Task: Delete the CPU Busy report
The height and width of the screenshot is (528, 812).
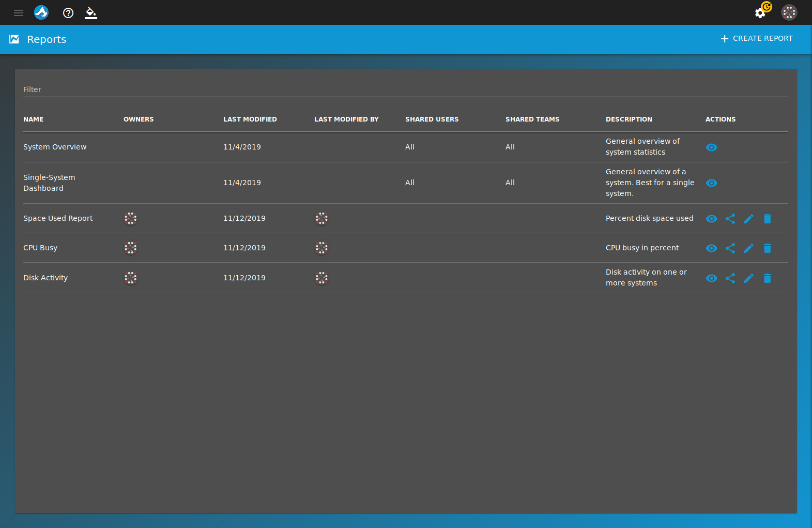Action: click(x=768, y=248)
